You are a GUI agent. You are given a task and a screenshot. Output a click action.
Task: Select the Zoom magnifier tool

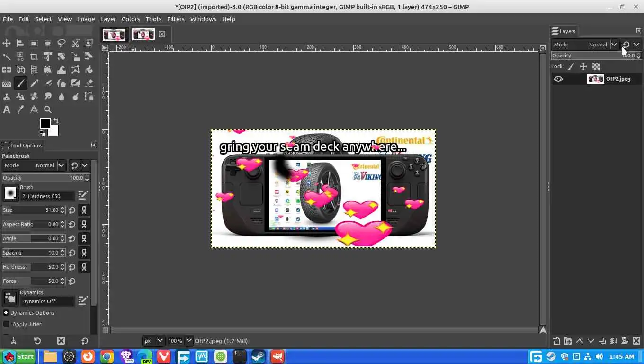48,109
